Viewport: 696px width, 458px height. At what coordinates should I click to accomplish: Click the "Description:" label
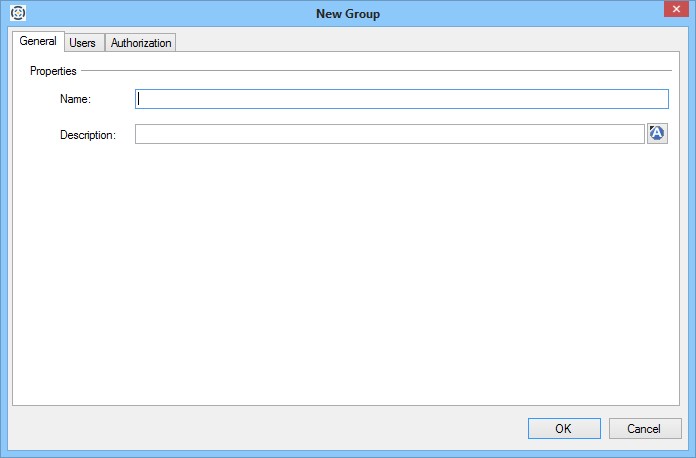88,134
